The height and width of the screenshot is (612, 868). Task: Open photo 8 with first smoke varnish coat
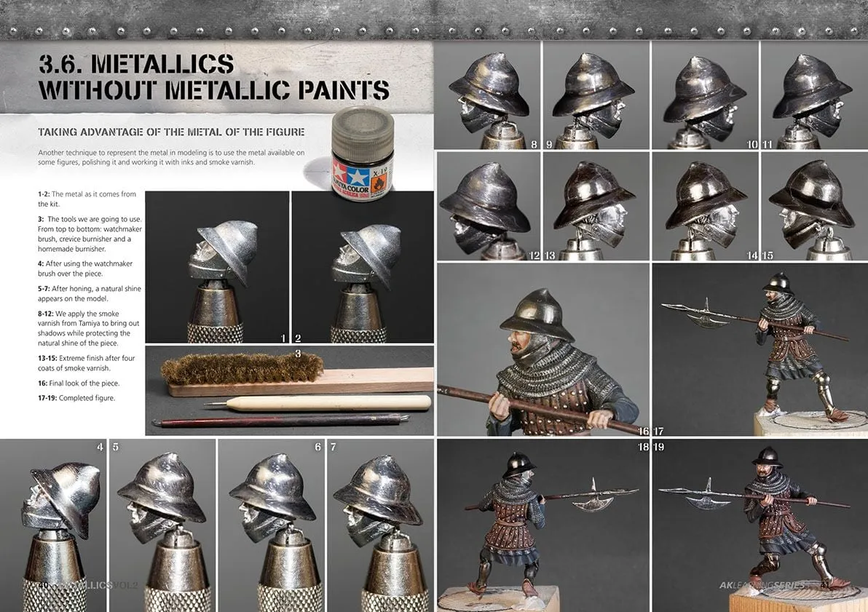[486, 95]
